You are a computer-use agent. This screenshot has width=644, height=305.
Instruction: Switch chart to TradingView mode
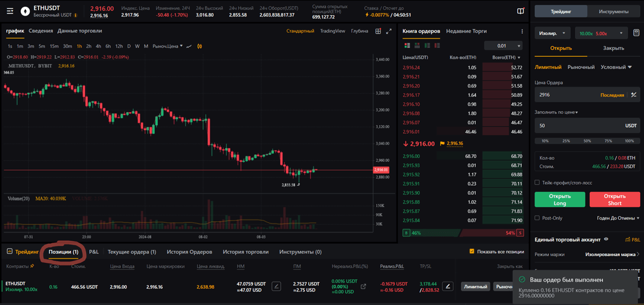[x=333, y=31]
